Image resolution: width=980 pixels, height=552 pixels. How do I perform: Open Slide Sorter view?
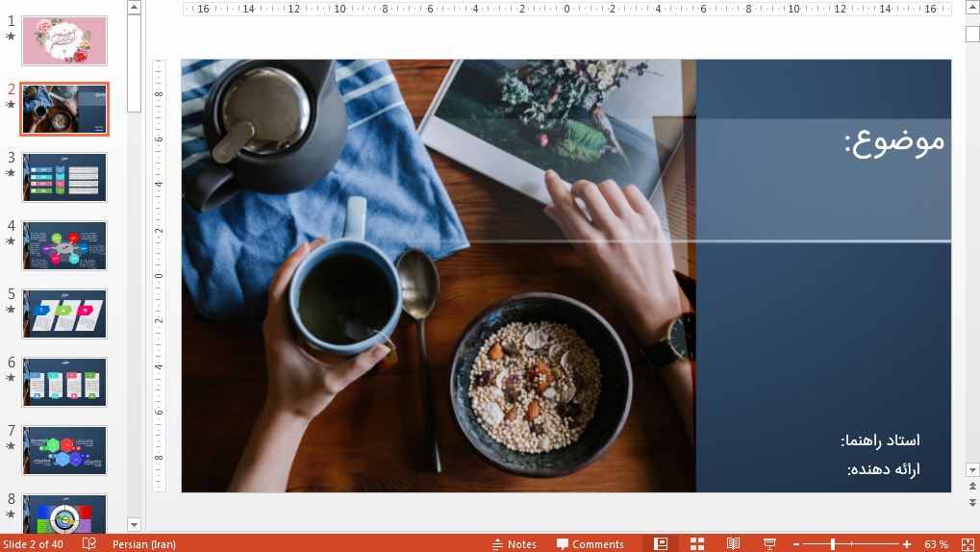[697, 543]
